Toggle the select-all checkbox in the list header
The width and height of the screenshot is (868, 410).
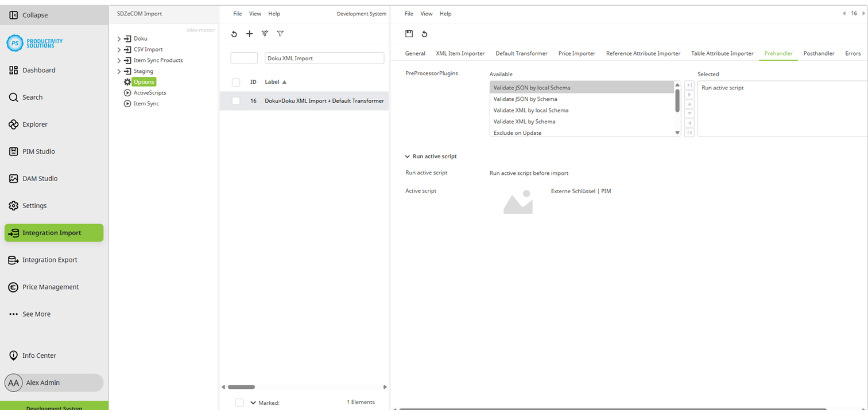click(x=235, y=81)
